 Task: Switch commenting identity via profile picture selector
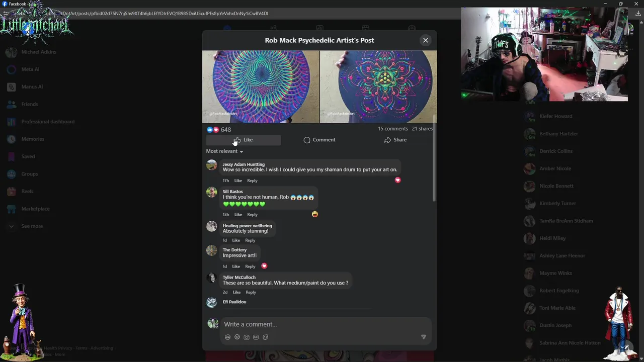pos(213,324)
